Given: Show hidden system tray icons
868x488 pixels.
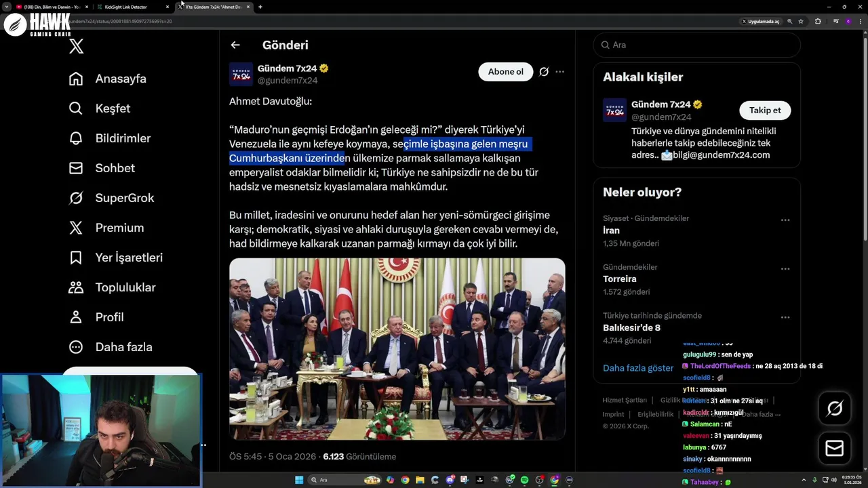Looking at the screenshot, I should point(804,480).
